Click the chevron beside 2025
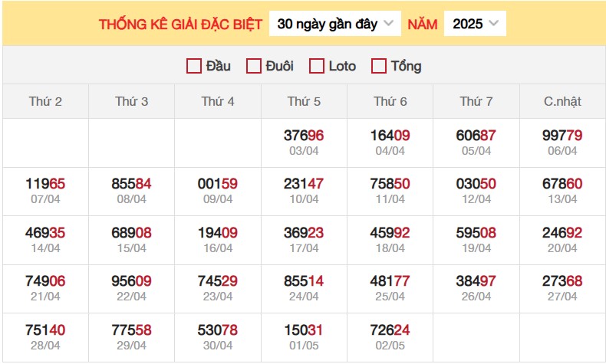606x364 pixels. [493, 23]
